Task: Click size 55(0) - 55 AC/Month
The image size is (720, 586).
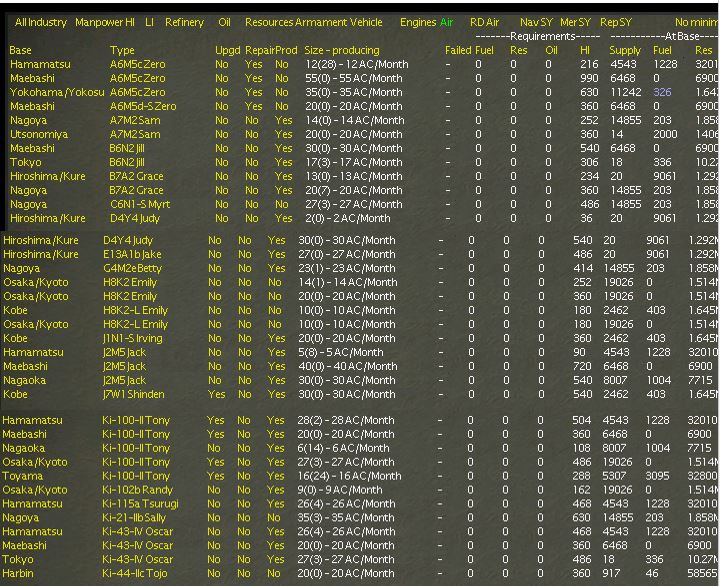Action: pyautogui.click(x=354, y=78)
